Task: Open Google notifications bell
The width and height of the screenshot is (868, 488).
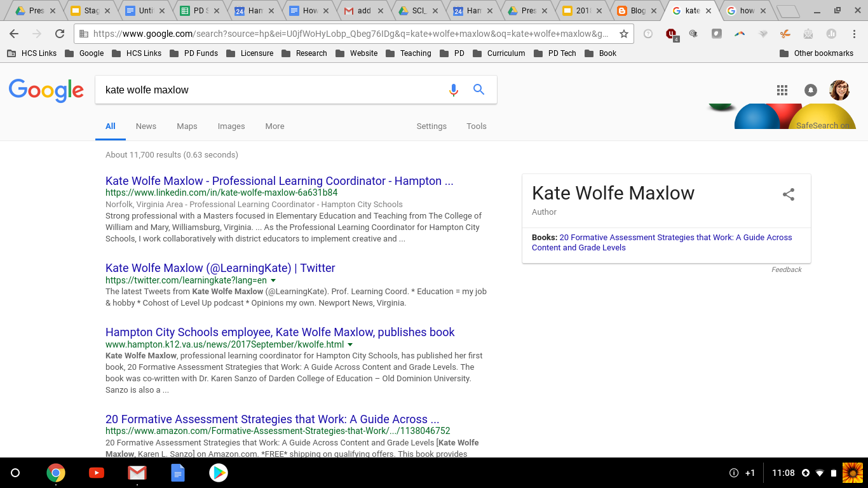Action: click(x=811, y=90)
